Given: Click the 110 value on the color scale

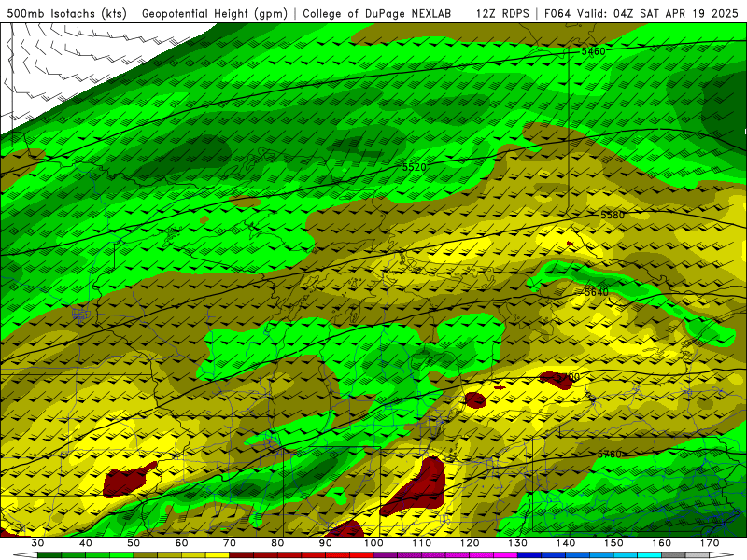Looking at the screenshot, I should pos(422,543).
